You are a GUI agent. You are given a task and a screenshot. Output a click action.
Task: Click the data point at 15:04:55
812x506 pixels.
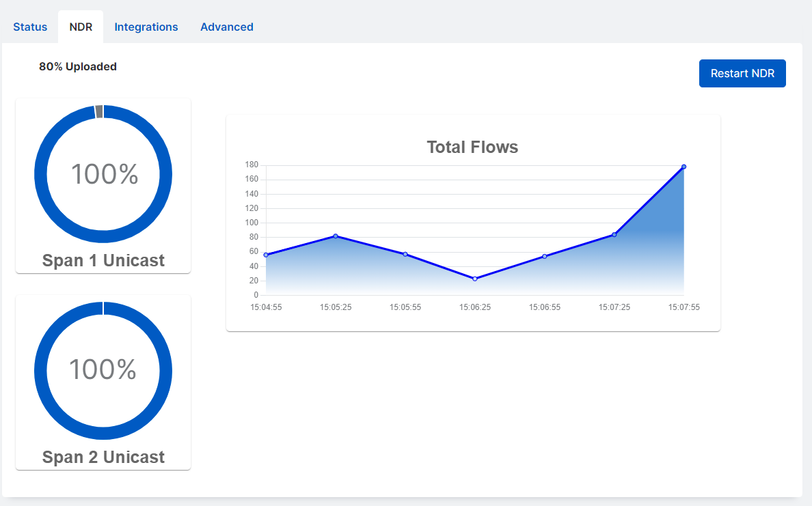(265, 254)
